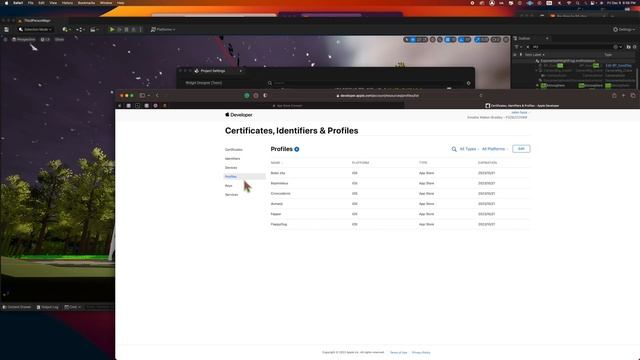The image size is (640, 360).
Task: Select the Project Settings window tab
Action: click(x=212, y=71)
